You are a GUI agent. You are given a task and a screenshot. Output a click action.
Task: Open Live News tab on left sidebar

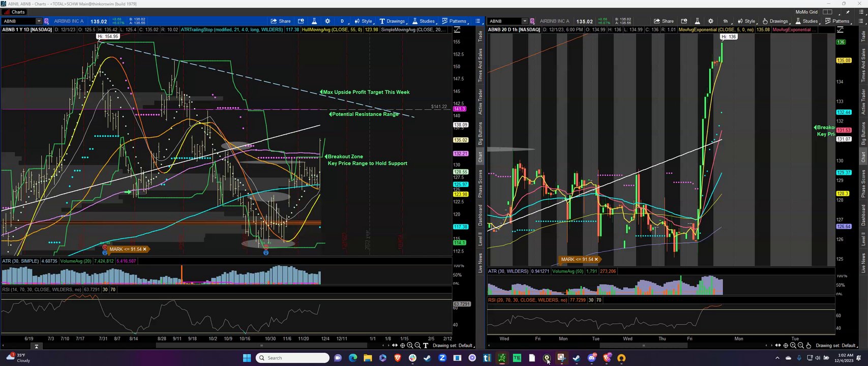[480, 262]
